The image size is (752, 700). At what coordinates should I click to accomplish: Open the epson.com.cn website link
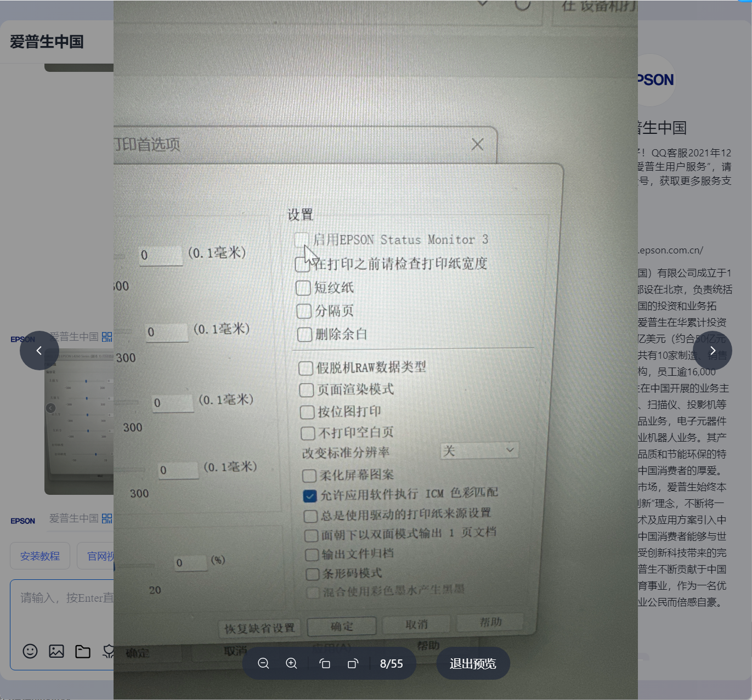tap(670, 250)
